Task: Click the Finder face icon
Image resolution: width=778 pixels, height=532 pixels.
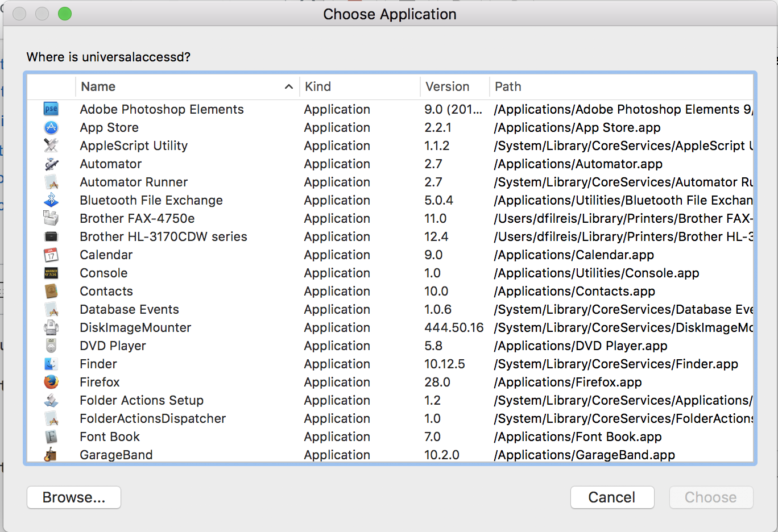Action: click(51, 364)
